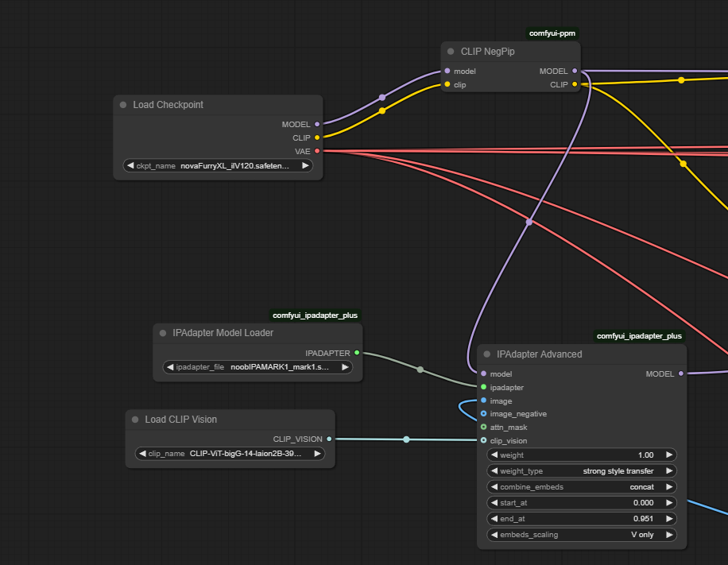The width and height of the screenshot is (728, 565).
Task: Select the Load CLIP Vision node title
Action: pos(180,420)
